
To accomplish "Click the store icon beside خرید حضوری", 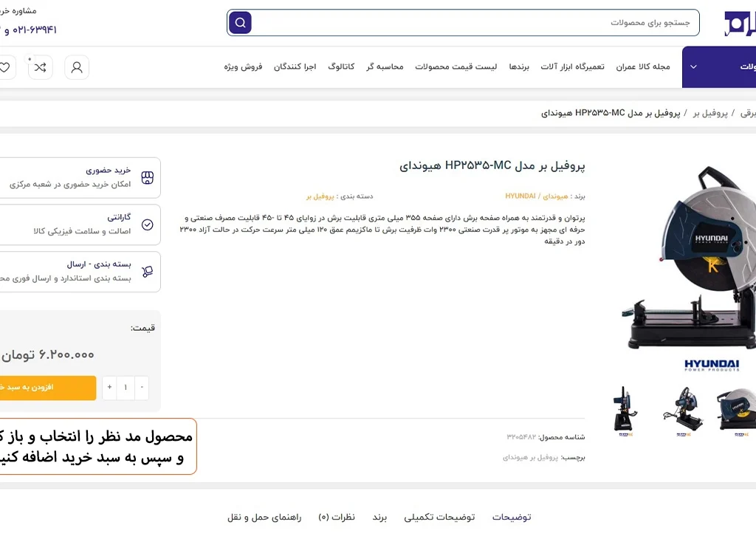I will [148, 177].
